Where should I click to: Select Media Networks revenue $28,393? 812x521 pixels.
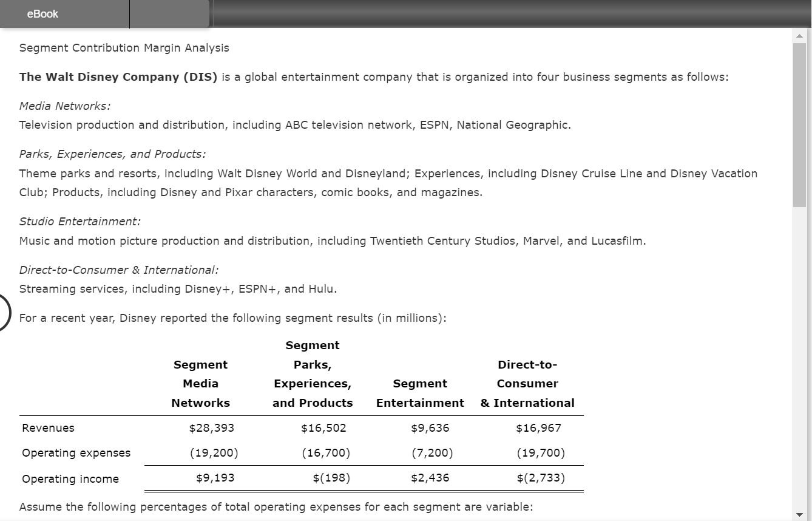coord(211,428)
